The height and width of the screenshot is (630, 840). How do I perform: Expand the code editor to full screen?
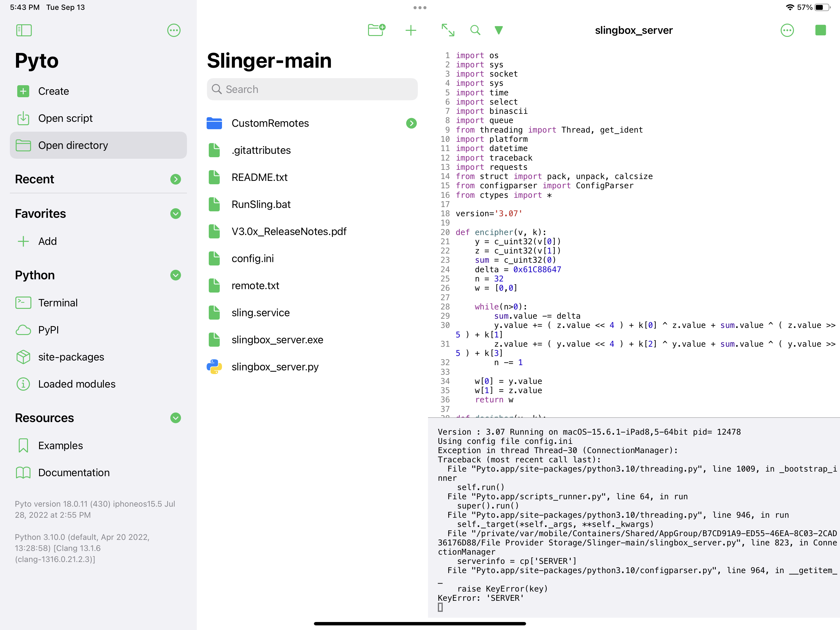coord(448,30)
